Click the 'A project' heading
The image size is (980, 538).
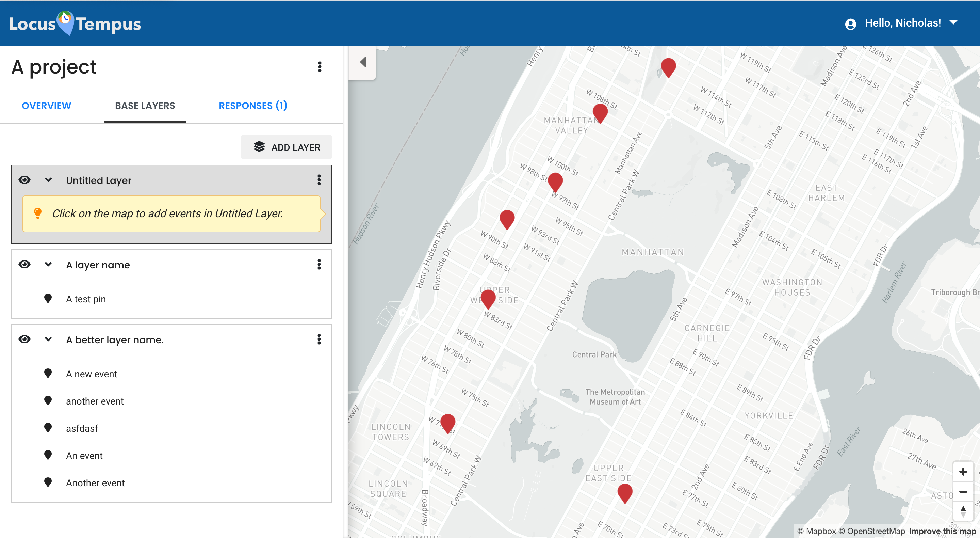click(54, 67)
